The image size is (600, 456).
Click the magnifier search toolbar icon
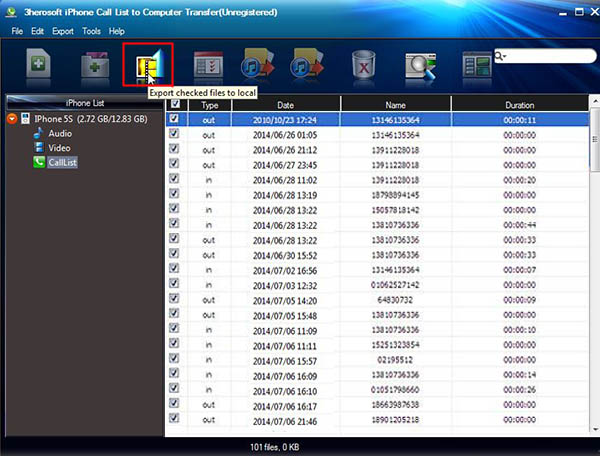coord(420,67)
